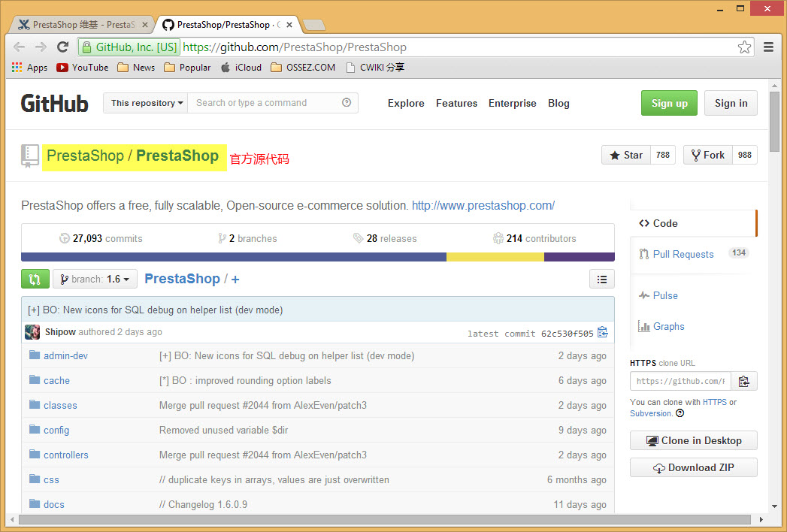Click the yellow segment of language bar
The height and width of the screenshot is (532, 787).
pos(495,257)
